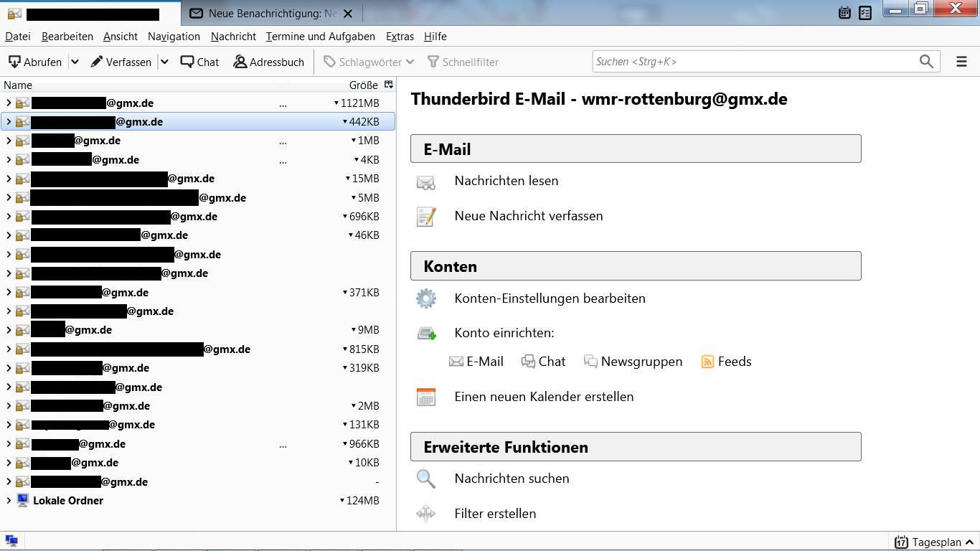Open the Termine und Aufgaben menu

pyautogui.click(x=320, y=37)
